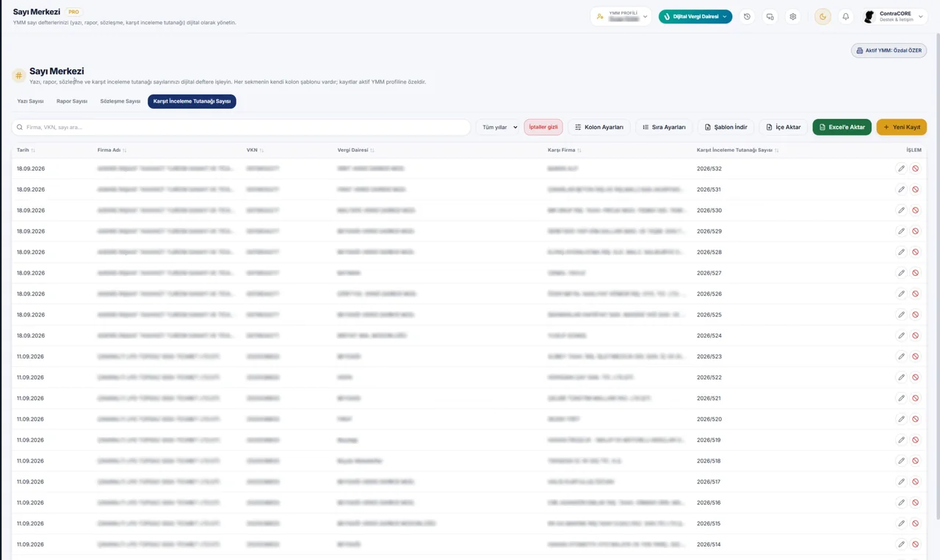Export with Excel'e Aktar button
Image resolution: width=940 pixels, height=560 pixels.
[x=842, y=127]
